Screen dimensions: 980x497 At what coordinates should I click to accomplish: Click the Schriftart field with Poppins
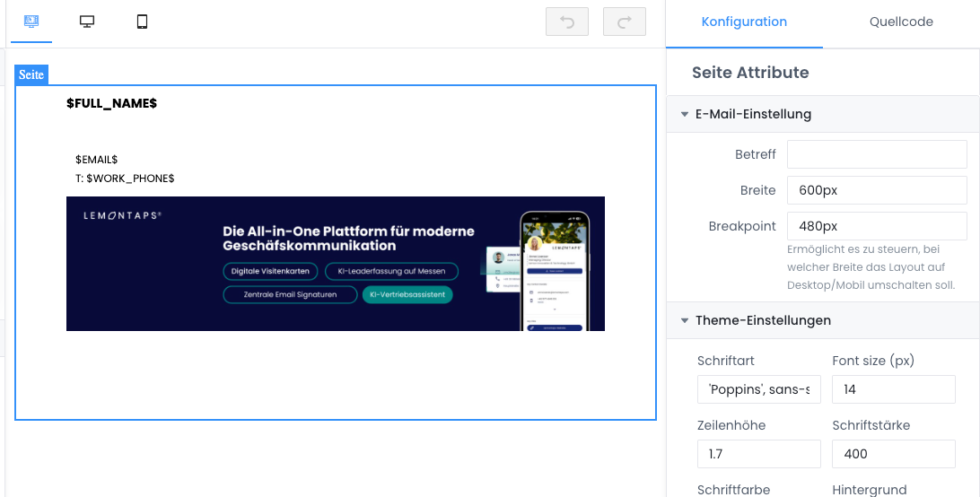(758, 389)
